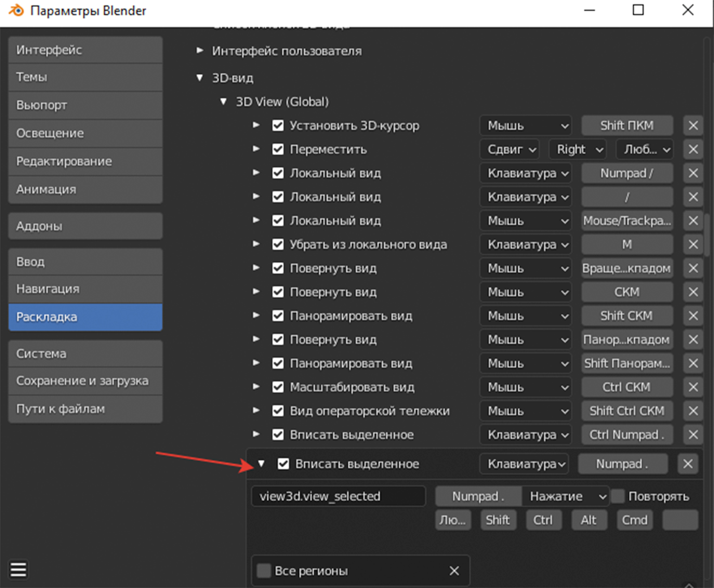This screenshot has height=588, width=714.
Task: Remove the expanded 'Вписать выделенное' Numpad . entry
Action: pos(688,464)
